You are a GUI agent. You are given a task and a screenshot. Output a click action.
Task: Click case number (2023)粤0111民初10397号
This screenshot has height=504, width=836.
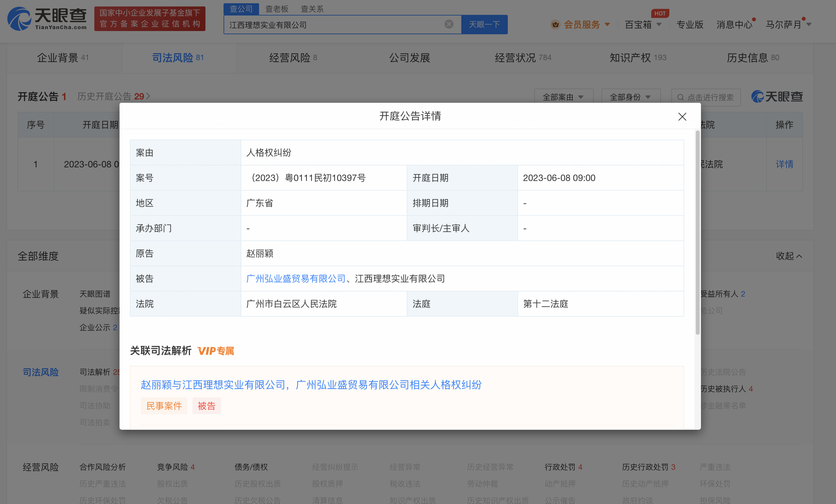pos(308,178)
